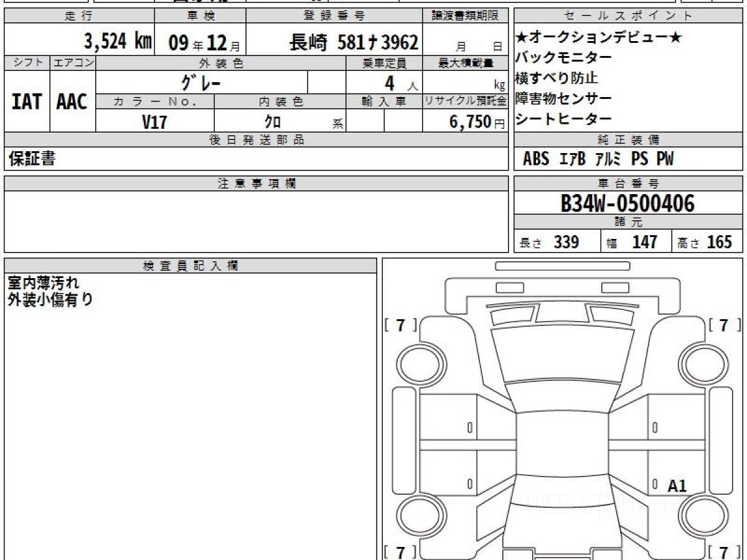Image resolution: width=747 pixels, height=560 pixels.
Task: Click the 諸元 header
Action: tap(628, 222)
